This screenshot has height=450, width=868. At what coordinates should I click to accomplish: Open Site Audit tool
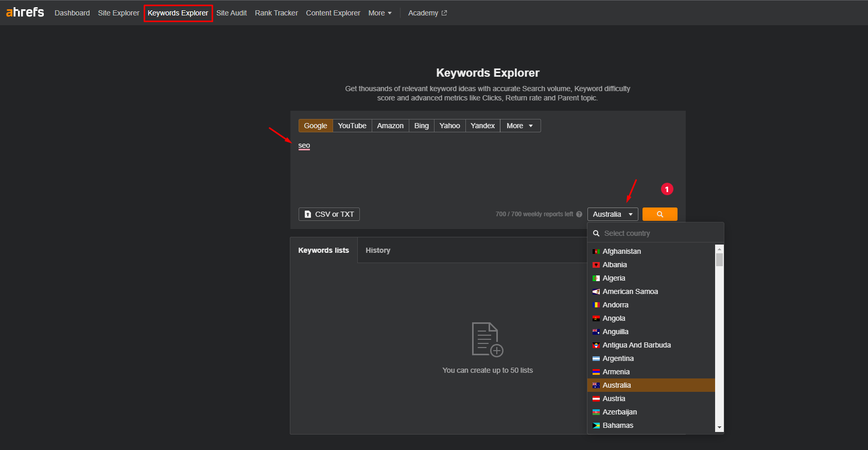tap(231, 13)
